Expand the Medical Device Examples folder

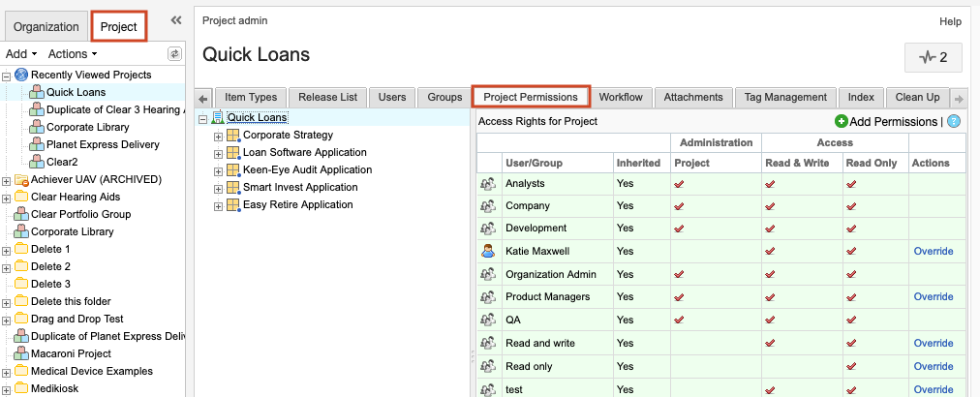(7, 372)
